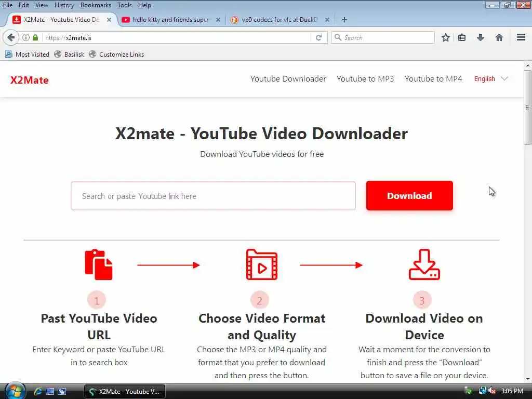Click the Youtube link search input field
The height and width of the screenshot is (399, 532).
click(x=213, y=196)
